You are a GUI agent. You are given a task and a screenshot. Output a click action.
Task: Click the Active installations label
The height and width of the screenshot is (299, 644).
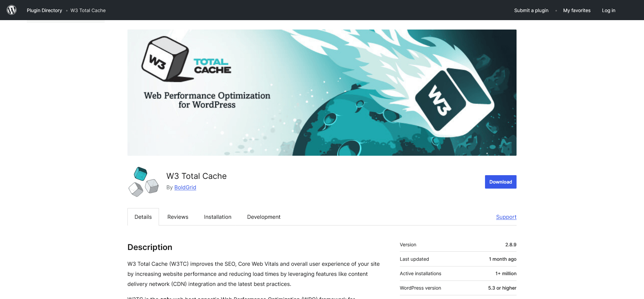420,273
